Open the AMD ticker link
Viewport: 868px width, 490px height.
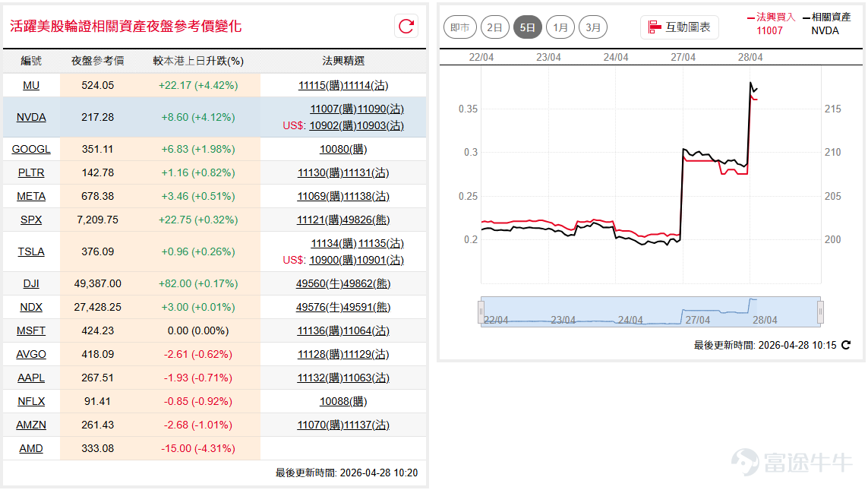pyautogui.click(x=31, y=448)
